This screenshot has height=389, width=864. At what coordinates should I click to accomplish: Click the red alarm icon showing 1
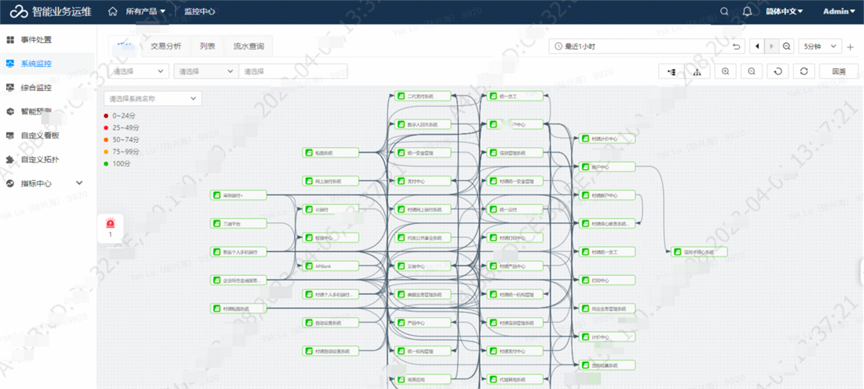[110, 228]
